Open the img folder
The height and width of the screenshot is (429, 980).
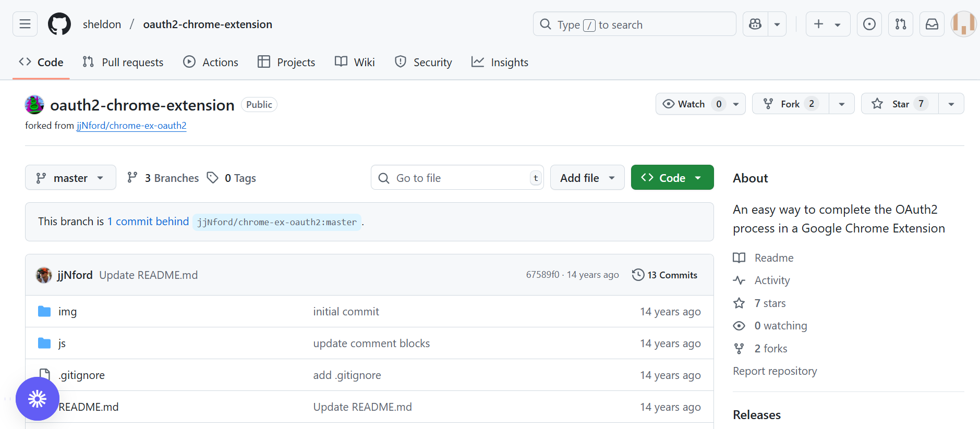pos(67,312)
